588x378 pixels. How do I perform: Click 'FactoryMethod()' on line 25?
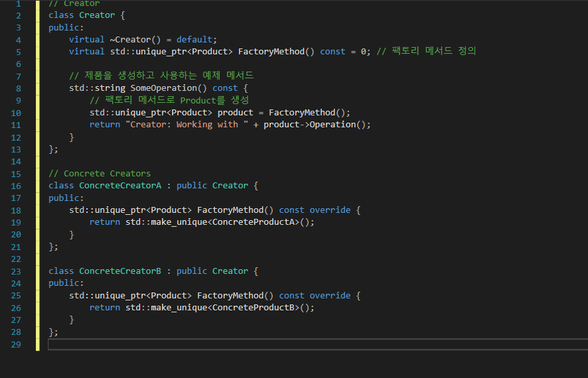[x=235, y=296]
